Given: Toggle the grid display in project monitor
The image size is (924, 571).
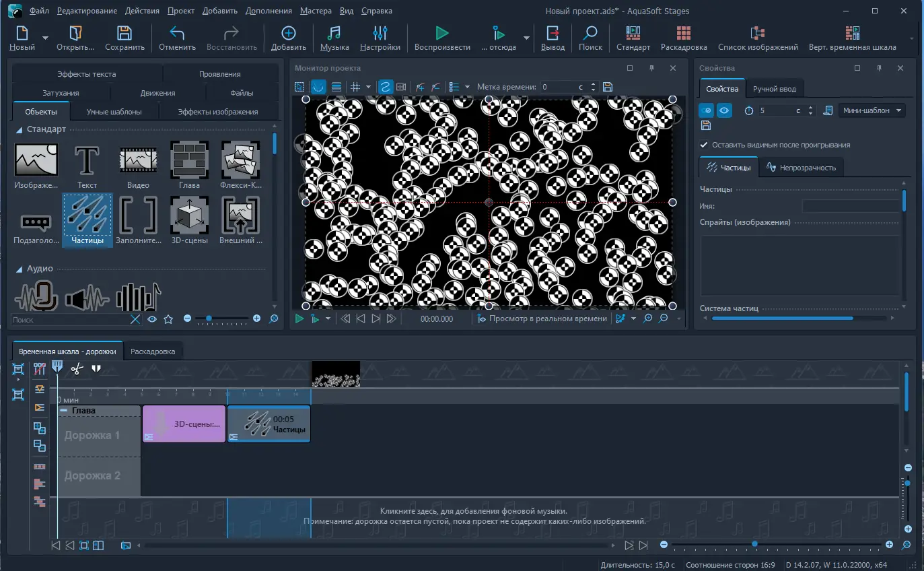Looking at the screenshot, I should [356, 87].
